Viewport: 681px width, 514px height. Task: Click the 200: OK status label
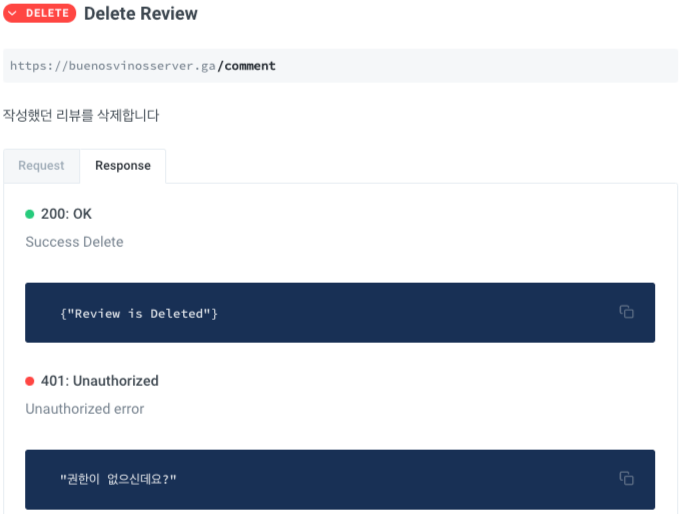coord(66,214)
